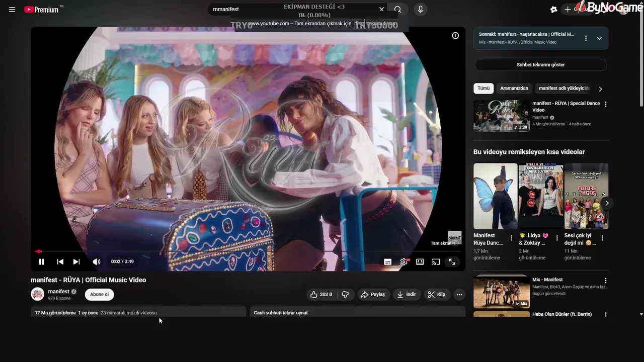Open options for Mix - Manifest

(x=606, y=281)
